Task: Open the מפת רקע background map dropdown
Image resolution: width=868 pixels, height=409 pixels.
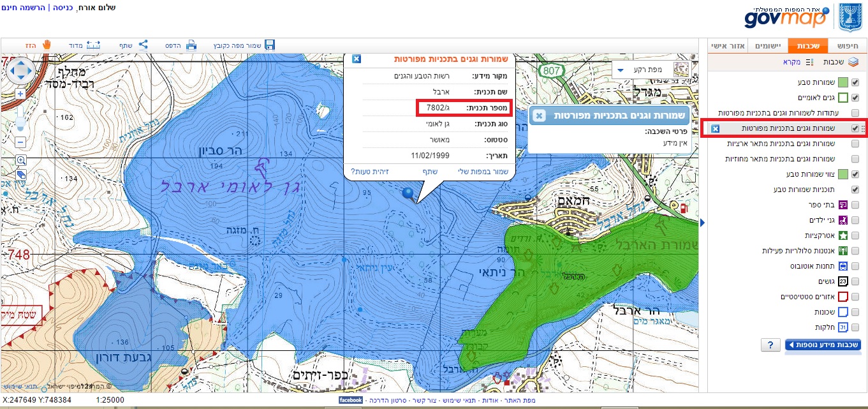Action: tap(638, 69)
